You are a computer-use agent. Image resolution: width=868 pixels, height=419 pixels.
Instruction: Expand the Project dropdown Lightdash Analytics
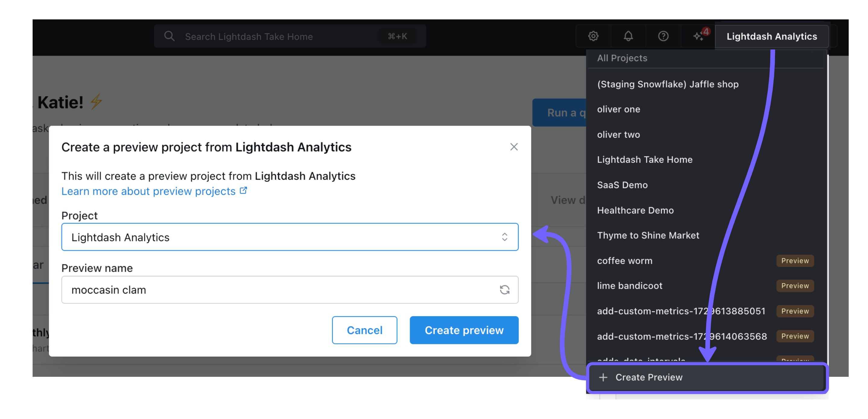290,237
